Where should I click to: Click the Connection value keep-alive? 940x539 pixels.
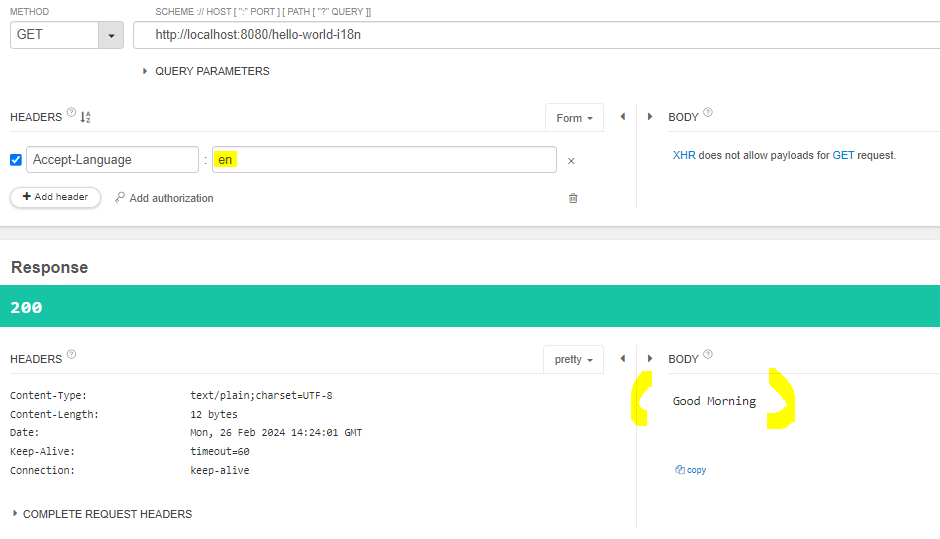[x=220, y=471]
